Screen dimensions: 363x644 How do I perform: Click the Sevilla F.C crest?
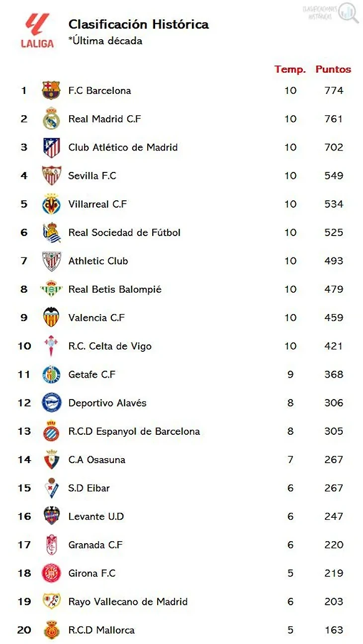point(51,175)
